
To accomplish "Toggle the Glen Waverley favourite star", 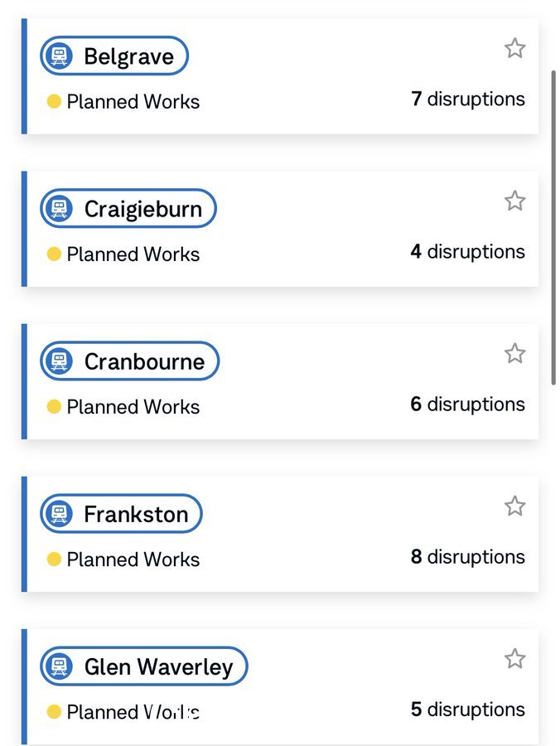I will [514, 658].
